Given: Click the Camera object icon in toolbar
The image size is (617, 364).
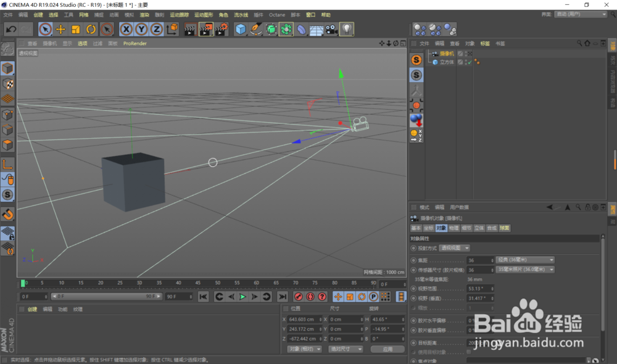Looking at the screenshot, I should click(x=332, y=30).
